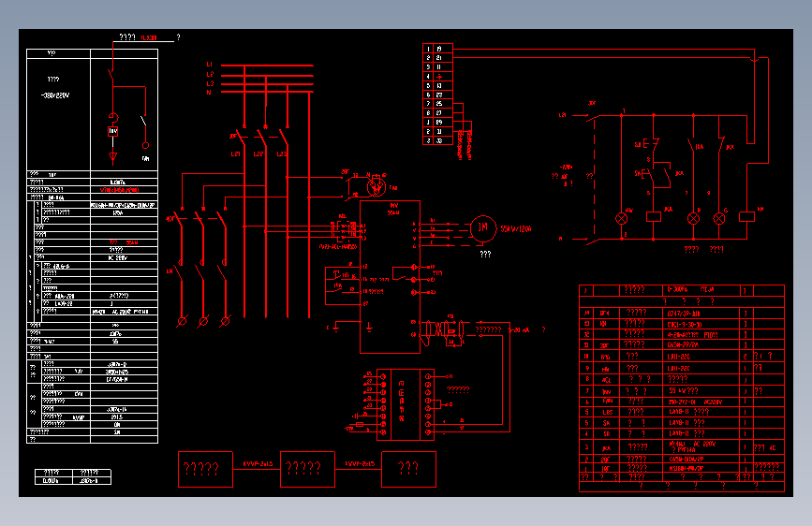This screenshot has width=812, height=526.
Task: Select the G indicator lamp symbol
Action: click(x=718, y=218)
